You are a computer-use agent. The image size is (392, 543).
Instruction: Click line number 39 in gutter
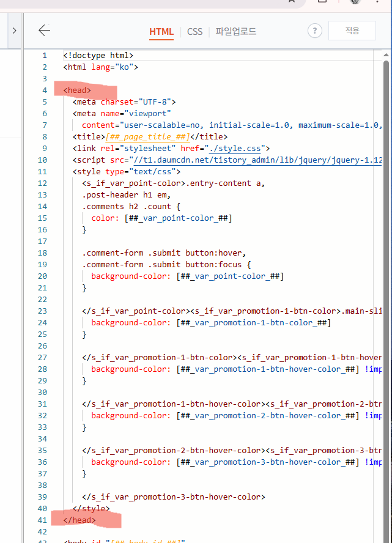click(42, 497)
